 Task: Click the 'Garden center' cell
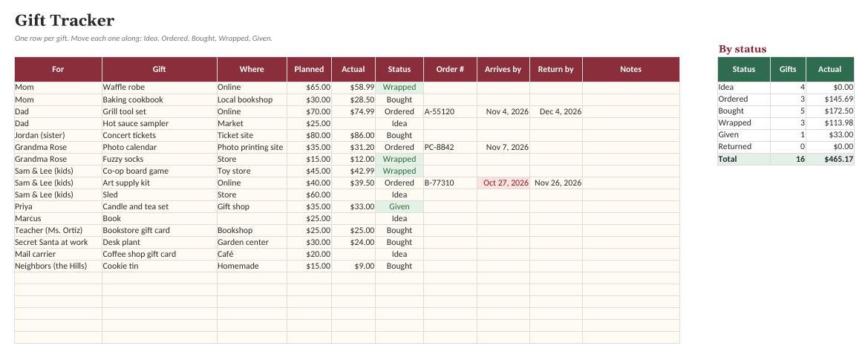(252, 243)
